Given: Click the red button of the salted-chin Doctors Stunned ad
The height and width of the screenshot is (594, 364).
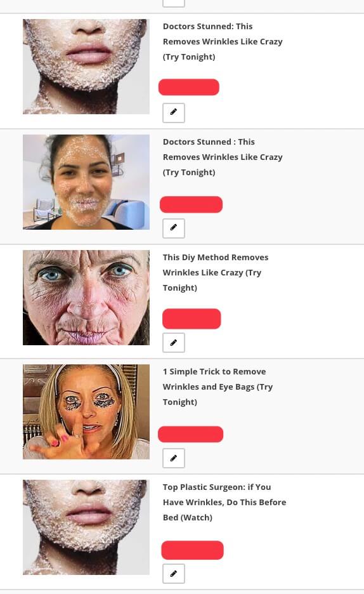Looking at the screenshot, I should click(189, 87).
